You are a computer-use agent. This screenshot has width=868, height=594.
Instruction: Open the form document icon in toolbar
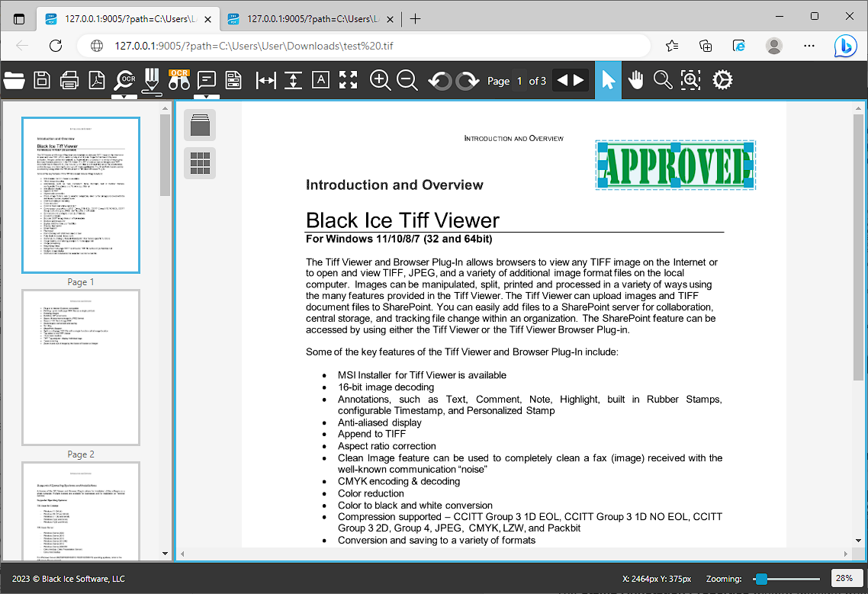(233, 81)
